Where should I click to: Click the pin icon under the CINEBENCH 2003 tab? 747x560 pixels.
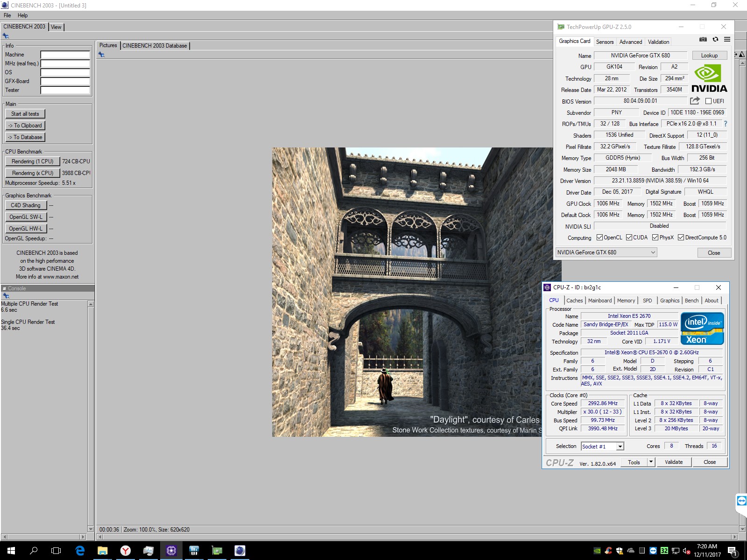[x=6, y=36]
